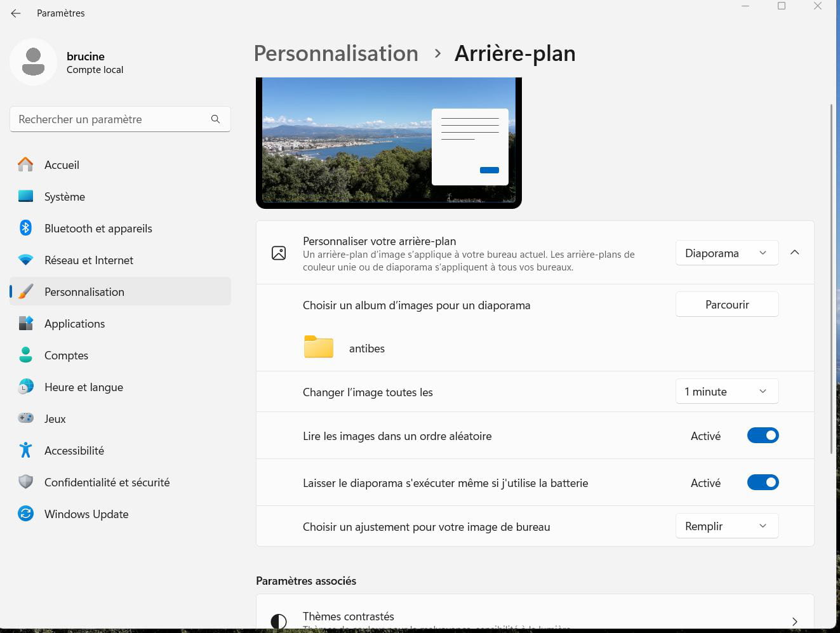Click the Personnalisation breadcrumb link
The image size is (840, 633).
coord(336,53)
